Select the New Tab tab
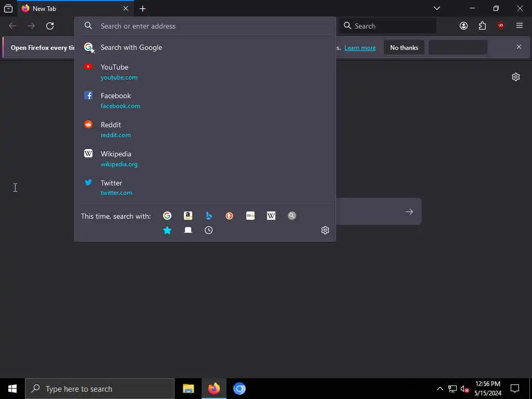Screen dimensions: 532x399 (75, 8)
